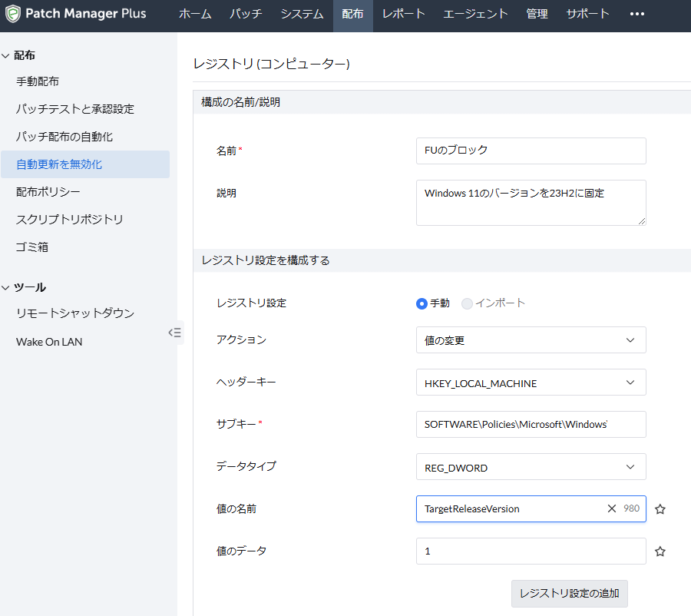Open the ヘッダーキー dropdown HKEY_LOCAL_MACHINE

[531, 383]
